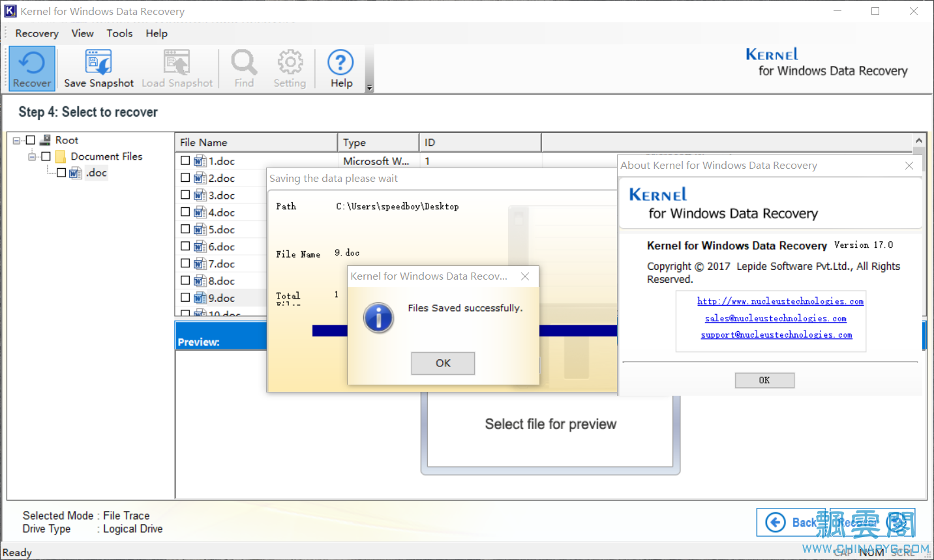Sort by File Name column header

256,142
